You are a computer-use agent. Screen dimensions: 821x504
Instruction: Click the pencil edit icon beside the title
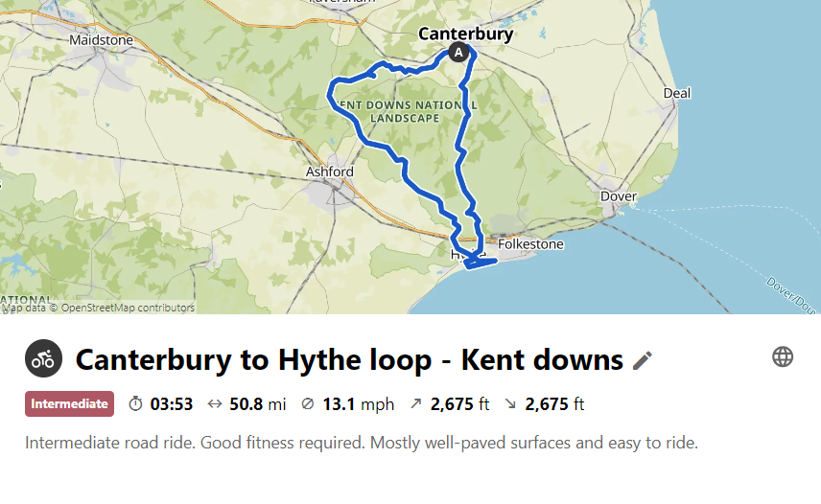(643, 360)
